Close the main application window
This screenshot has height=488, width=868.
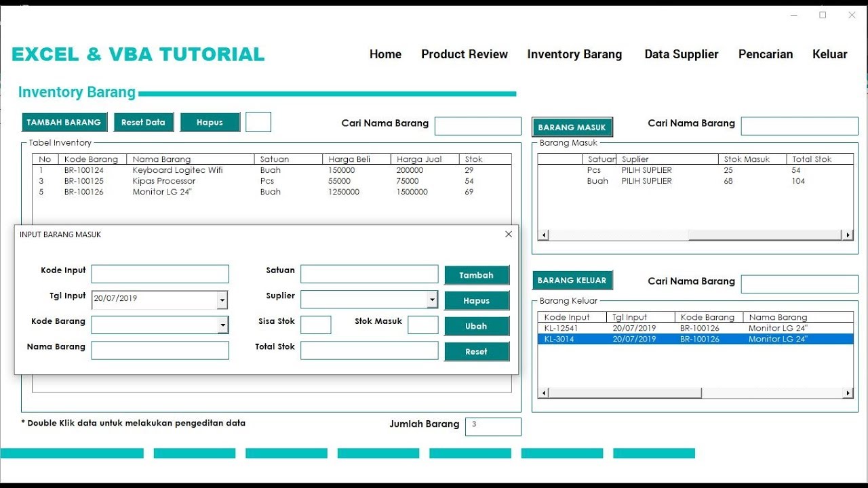pos(852,15)
